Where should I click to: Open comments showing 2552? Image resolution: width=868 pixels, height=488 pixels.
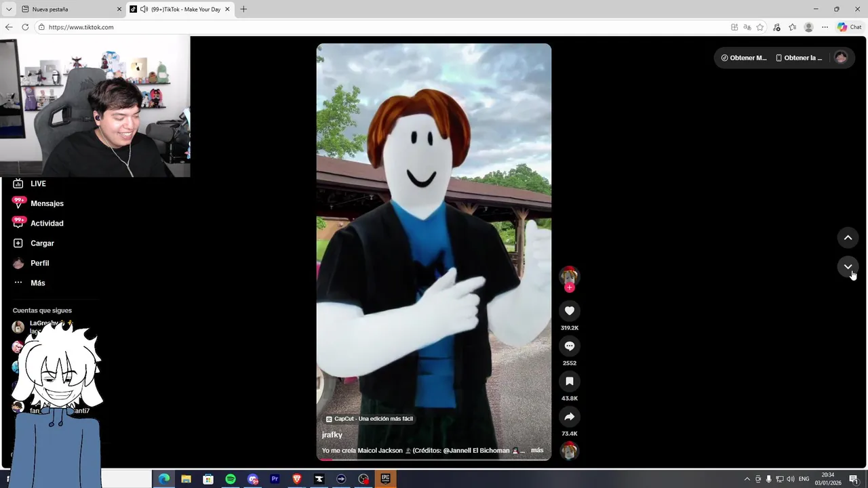pyautogui.click(x=569, y=346)
